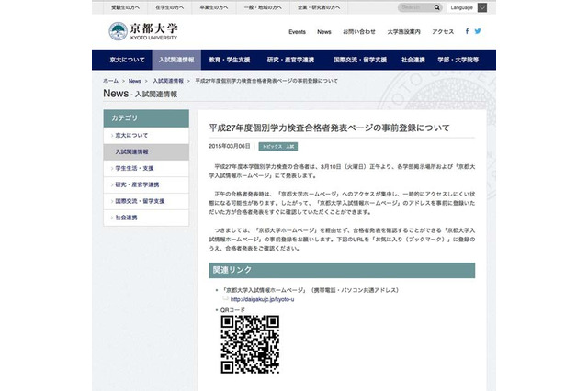Click the Language label
The height and width of the screenshot is (391, 588).
461,7
